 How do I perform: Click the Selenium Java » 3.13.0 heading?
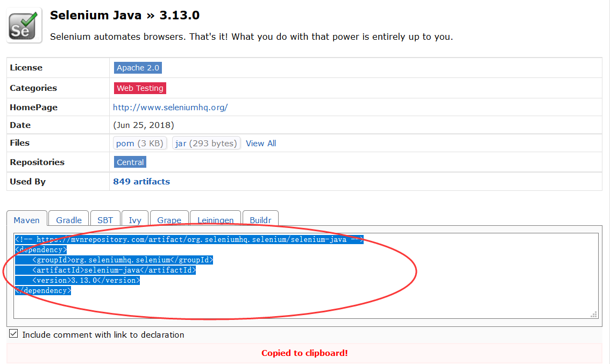point(124,15)
